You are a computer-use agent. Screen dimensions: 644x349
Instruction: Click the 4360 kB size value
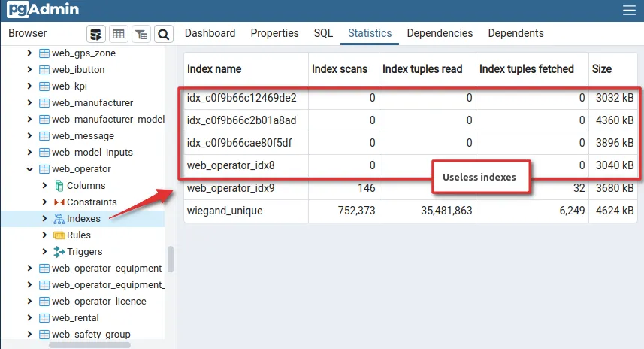pyautogui.click(x=615, y=120)
